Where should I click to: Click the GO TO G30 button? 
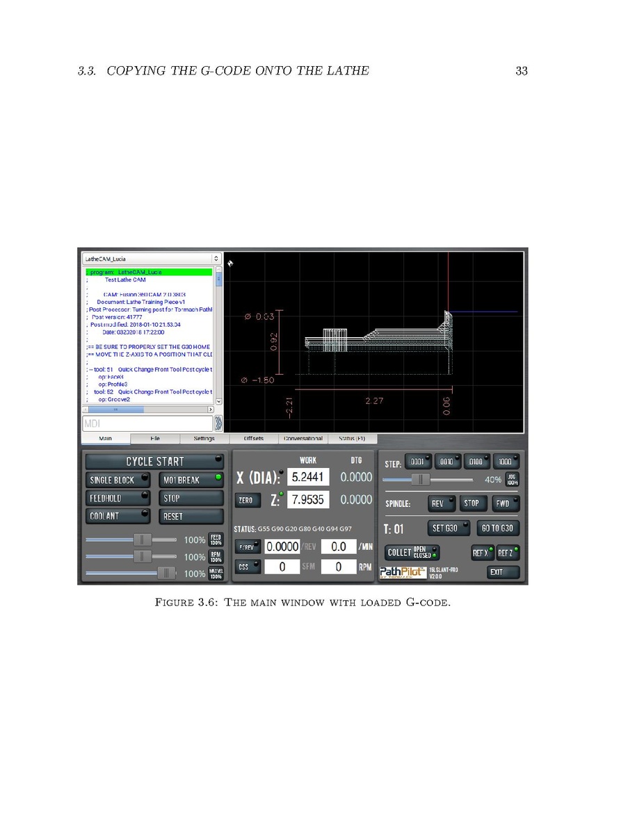point(498,528)
